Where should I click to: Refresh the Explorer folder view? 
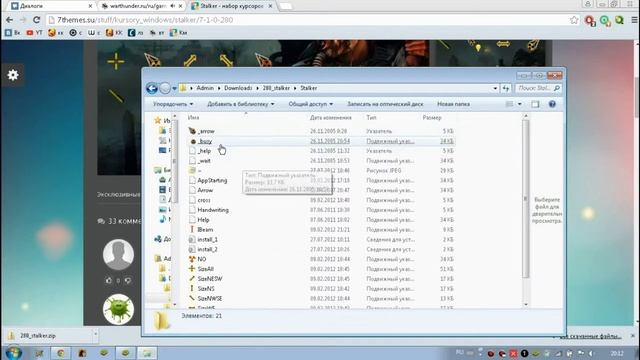click(506, 88)
